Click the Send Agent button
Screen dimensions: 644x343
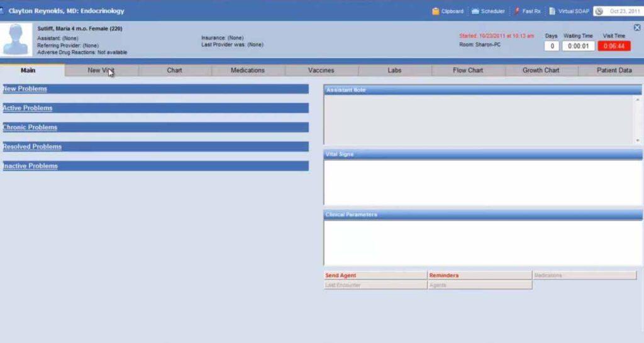[x=375, y=275]
